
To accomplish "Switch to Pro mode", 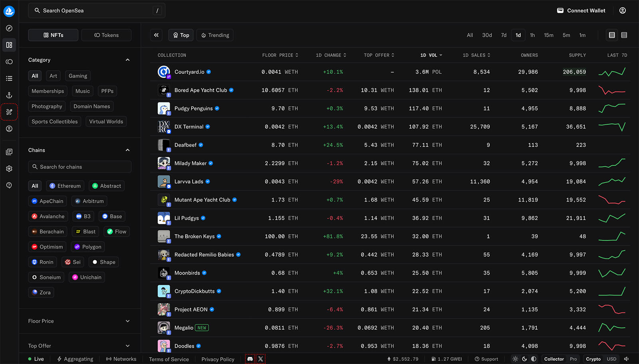I will pyautogui.click(x=573, y=359).
